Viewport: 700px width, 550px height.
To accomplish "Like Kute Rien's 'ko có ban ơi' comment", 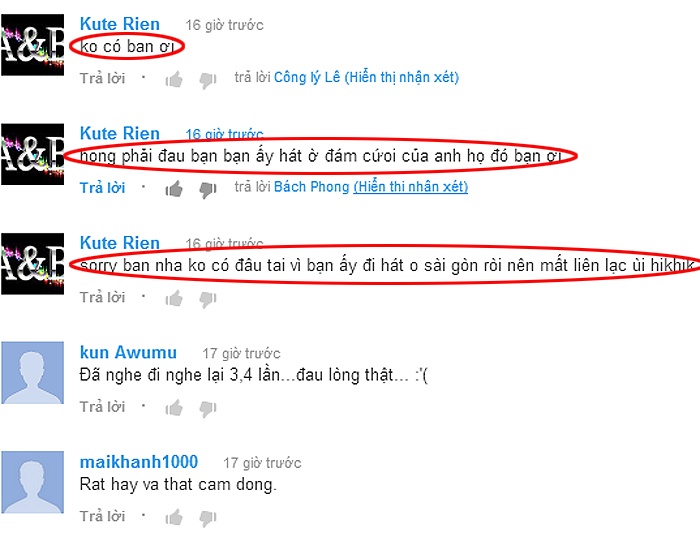I will coord(174,79).
